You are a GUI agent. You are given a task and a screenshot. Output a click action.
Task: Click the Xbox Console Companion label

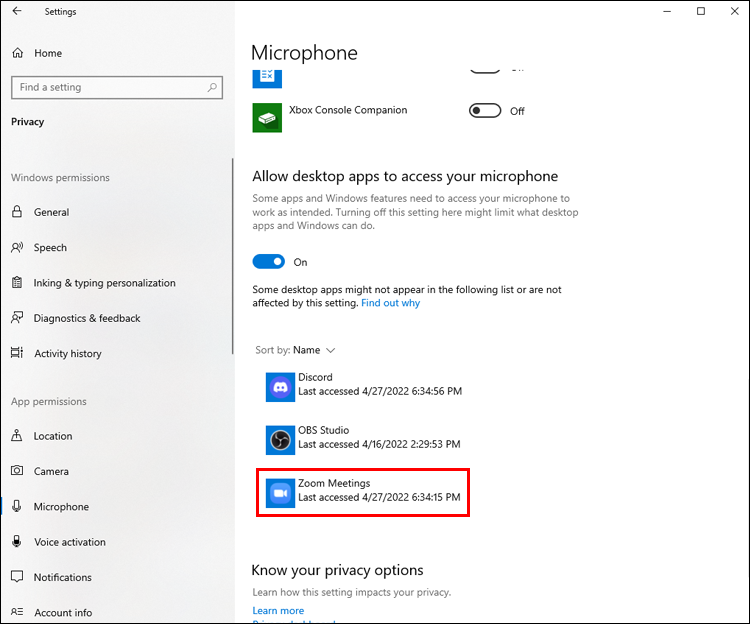pyautogui.click(x=348, y=110)
